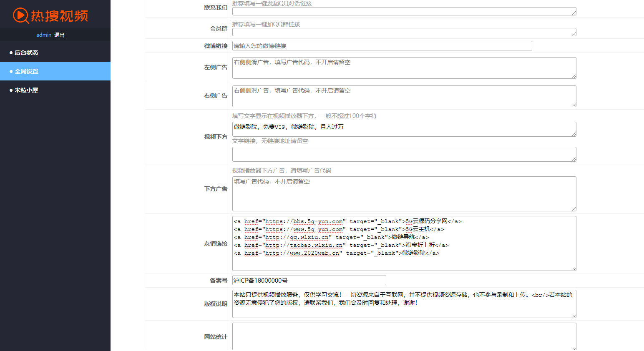Screen dimensions: 644x351
Task: Focus the 联系我们 text area
Action: point(404,11)
